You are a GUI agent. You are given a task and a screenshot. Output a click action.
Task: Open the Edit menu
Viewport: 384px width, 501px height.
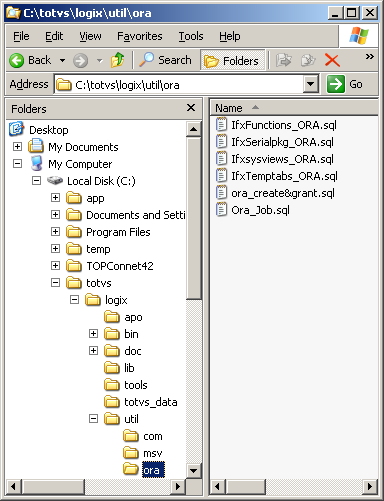[54, 36]
